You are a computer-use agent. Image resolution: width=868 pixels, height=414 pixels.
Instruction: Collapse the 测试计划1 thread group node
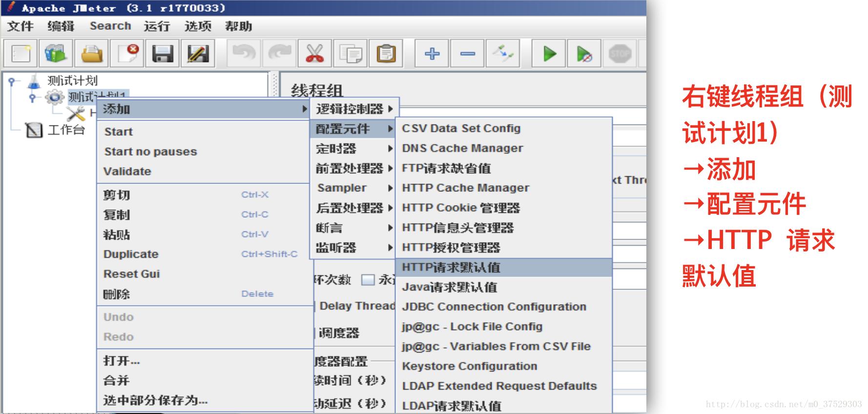click(x=32, y=97)
